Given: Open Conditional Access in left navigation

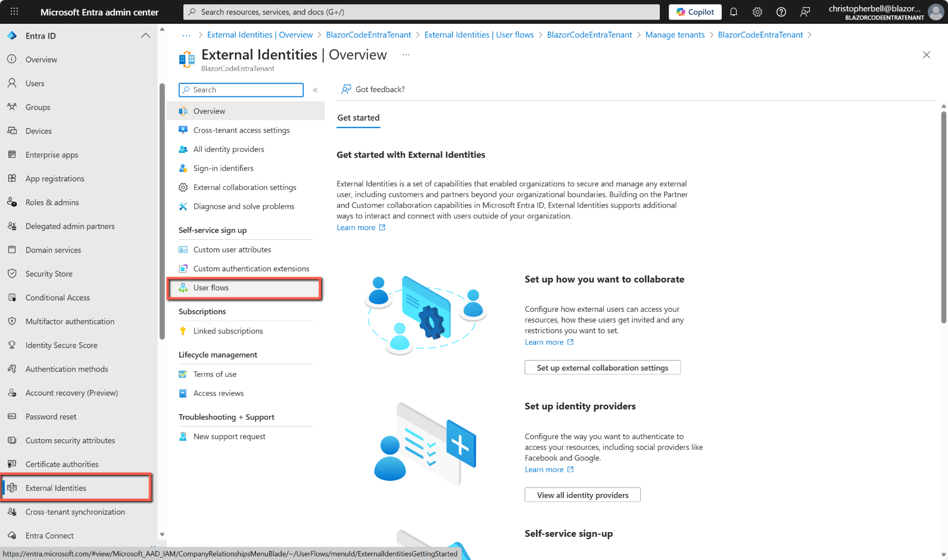Looking at the screenshot, I should coord(57,298).
